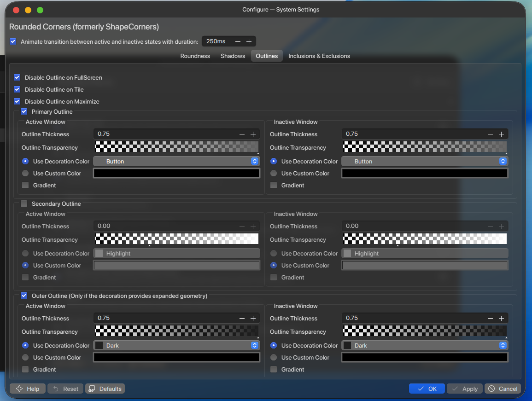Screen dimensions: 532x401
Task: Open Primary Active Window Button color dropdown
Action: pos(176,162)
